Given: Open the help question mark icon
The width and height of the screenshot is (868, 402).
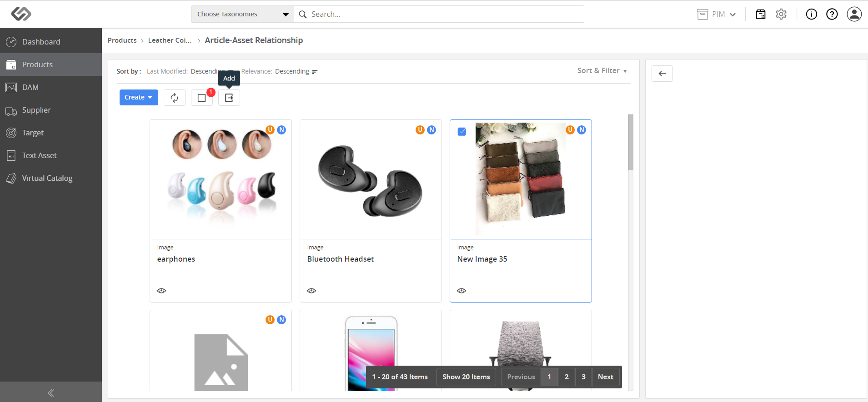Looking at the screenshot, I should coord(832,14).
